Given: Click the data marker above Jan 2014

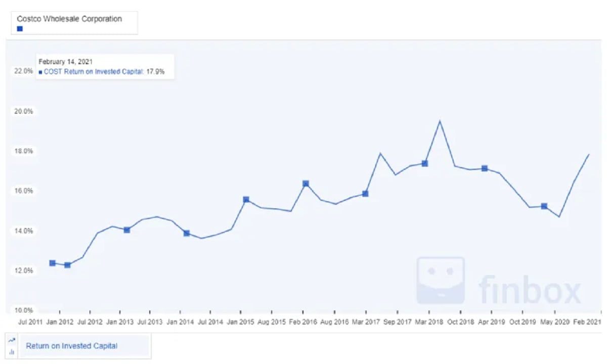Looking at the screenshot, I should 187,233.
